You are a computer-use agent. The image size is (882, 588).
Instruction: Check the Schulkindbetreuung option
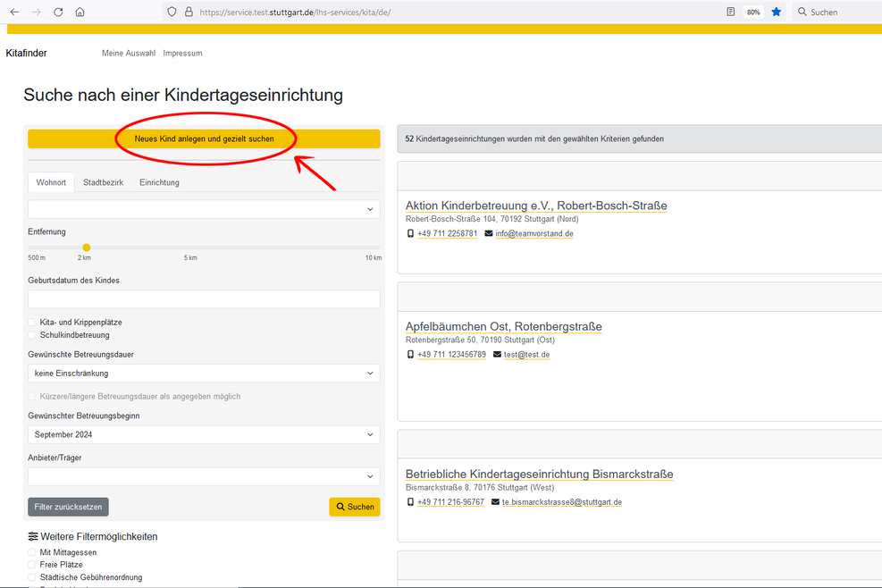point(33,335)
